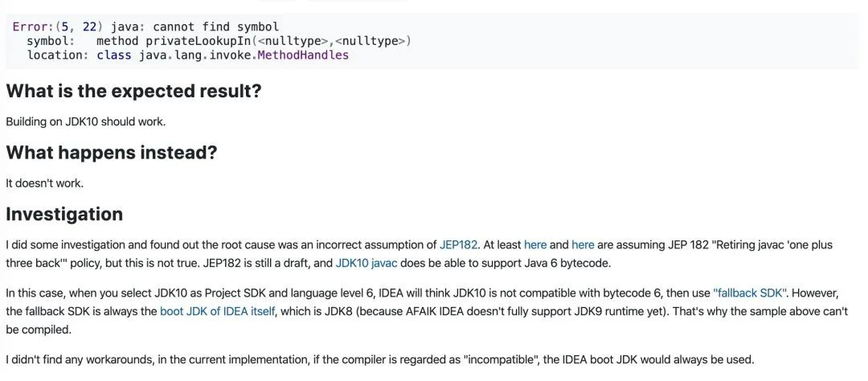Click the "Building on JDK10 should work." text

click(x=85, y=121)
